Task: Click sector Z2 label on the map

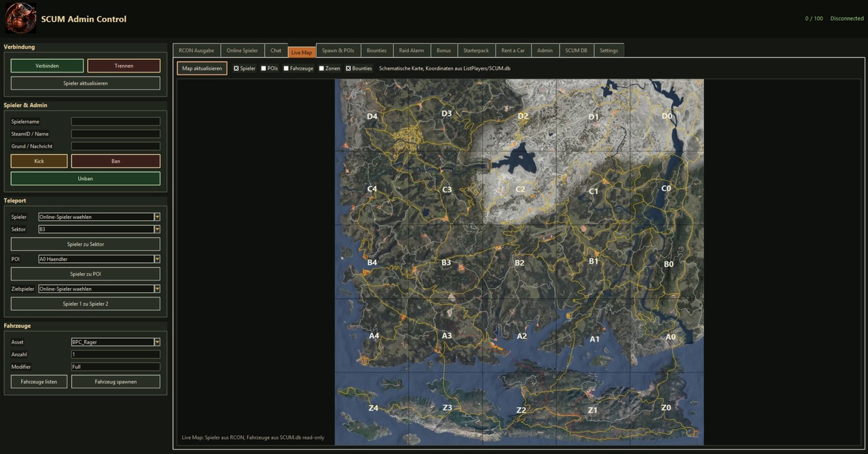Action: tap(521, 411)
